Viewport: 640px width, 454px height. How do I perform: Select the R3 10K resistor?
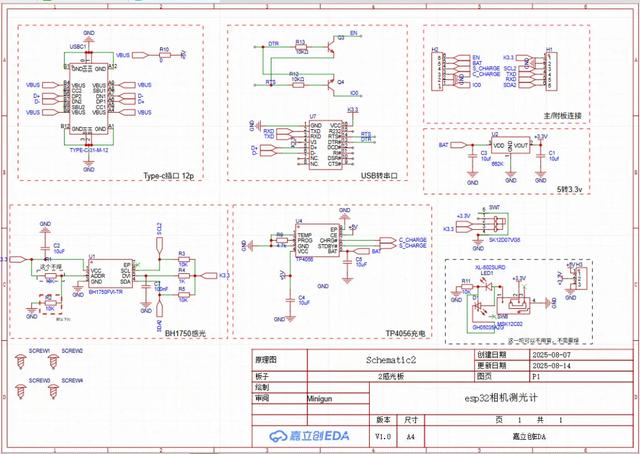[x=182, y=259]
